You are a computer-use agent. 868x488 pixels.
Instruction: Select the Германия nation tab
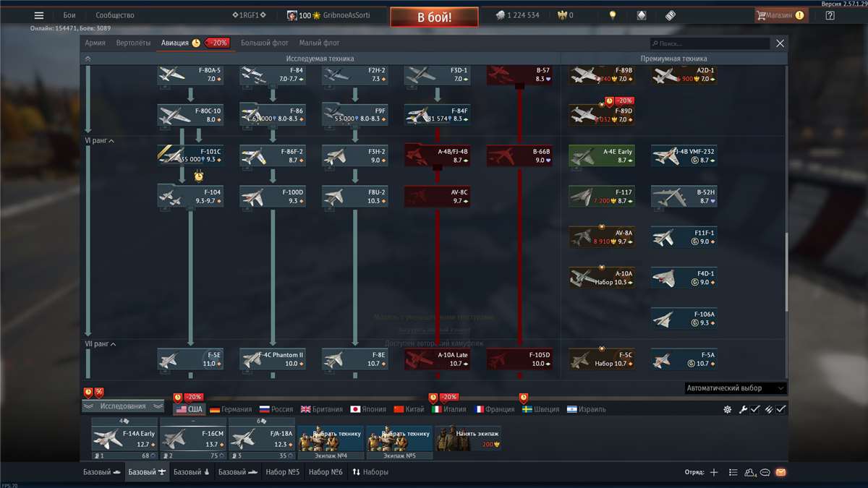tap(231, 409)
